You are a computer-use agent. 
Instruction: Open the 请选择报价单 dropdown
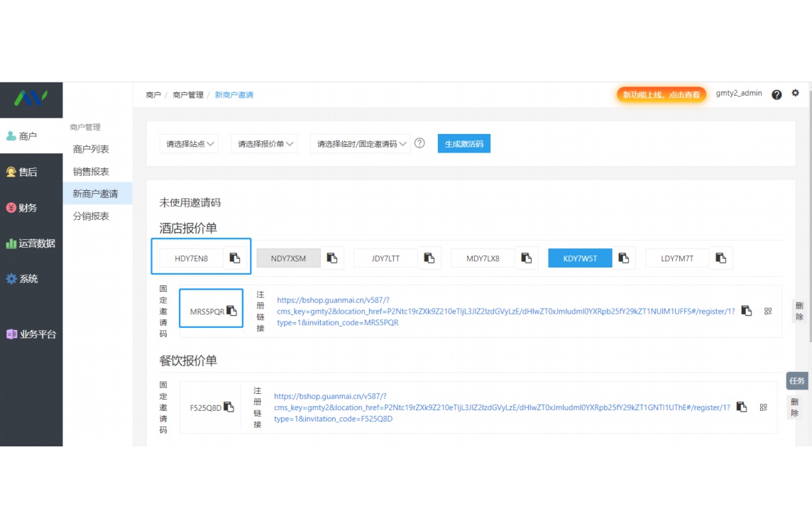tap(264, 143)
